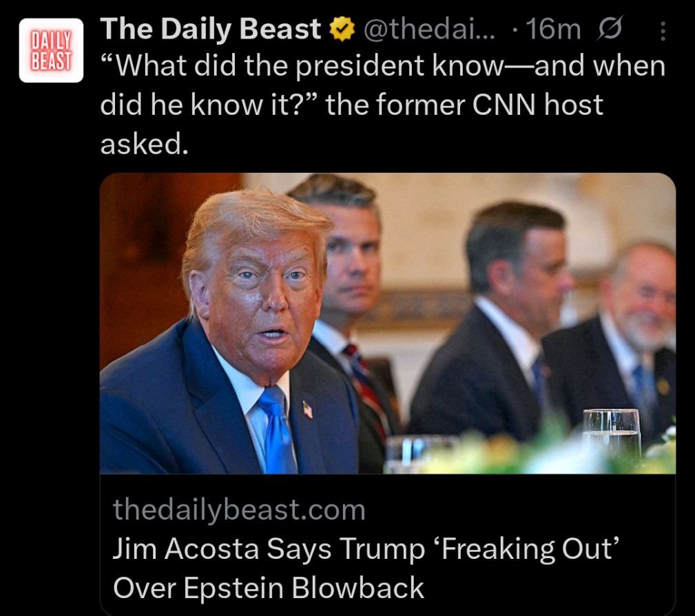
Task: Open the 16m post timestamp
Action: (x=552, y=30)
